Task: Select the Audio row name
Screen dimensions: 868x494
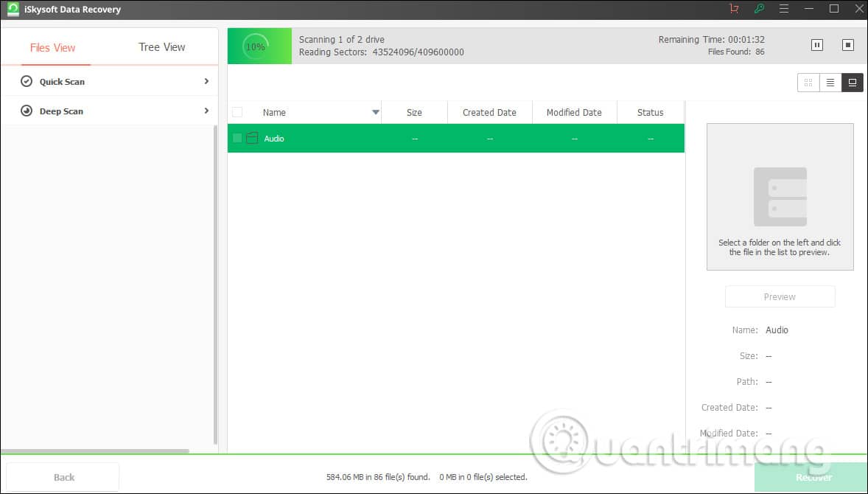Action: pyautogui.click(x=274, y=139)
